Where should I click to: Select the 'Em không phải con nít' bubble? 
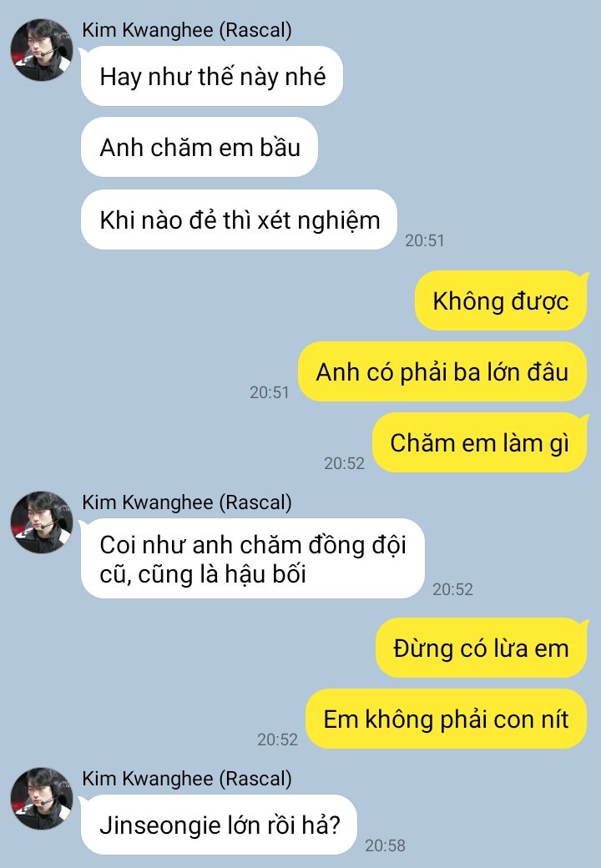pyautogui.click(x=446, y=719)
